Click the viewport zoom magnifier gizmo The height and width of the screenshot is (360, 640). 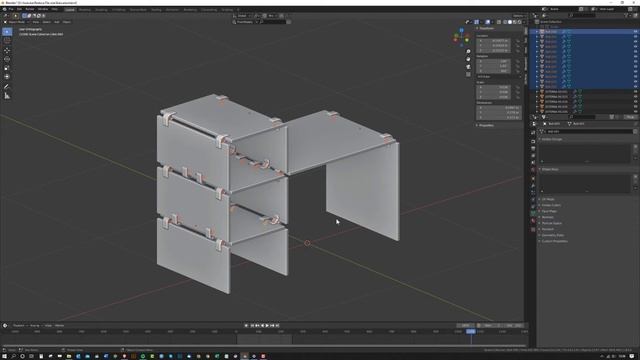[468, 51]
